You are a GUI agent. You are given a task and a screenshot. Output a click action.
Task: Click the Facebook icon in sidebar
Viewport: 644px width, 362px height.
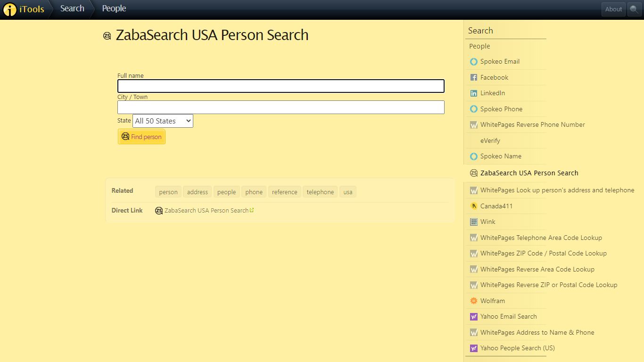[474, 78]
